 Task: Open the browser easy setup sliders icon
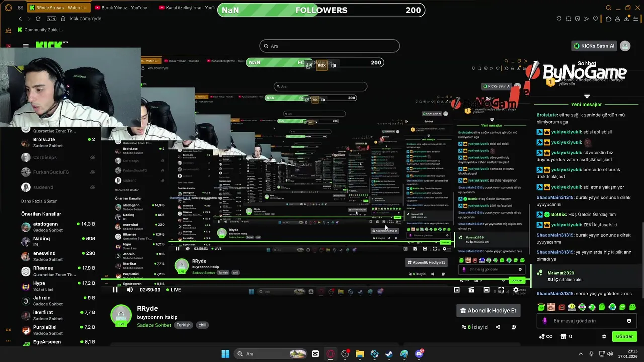[635, 19]
